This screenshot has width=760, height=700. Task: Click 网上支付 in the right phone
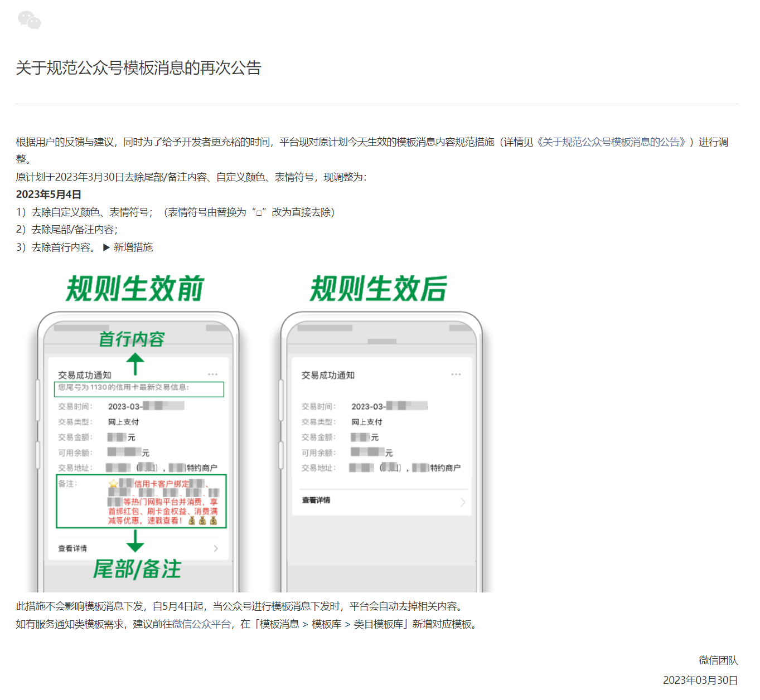(367, 422)
